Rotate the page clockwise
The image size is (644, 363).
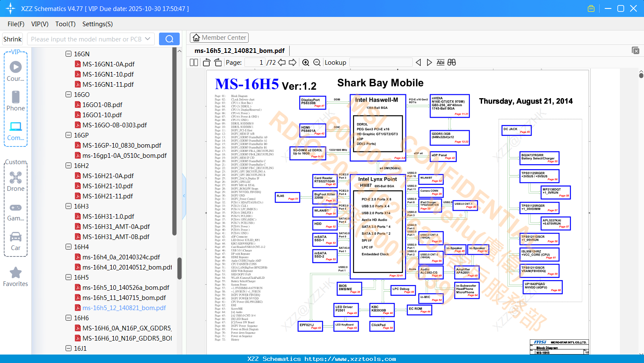[218, 63]
